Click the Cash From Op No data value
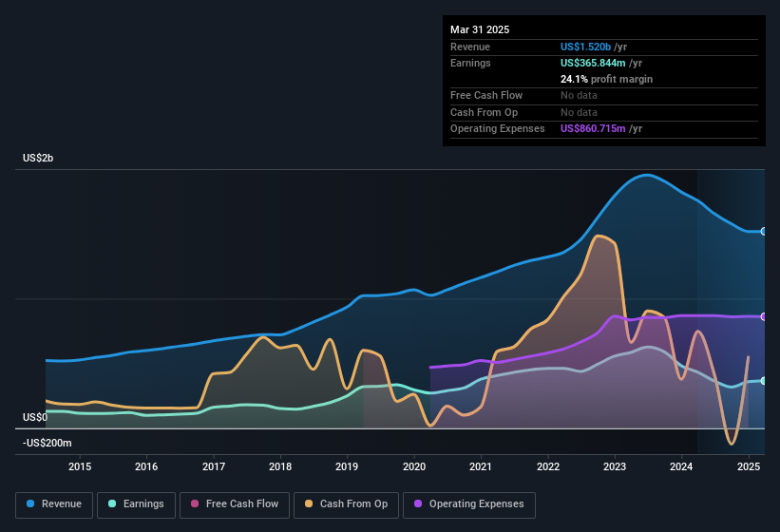This screenshot has width=780, height=532. (579, 112)
